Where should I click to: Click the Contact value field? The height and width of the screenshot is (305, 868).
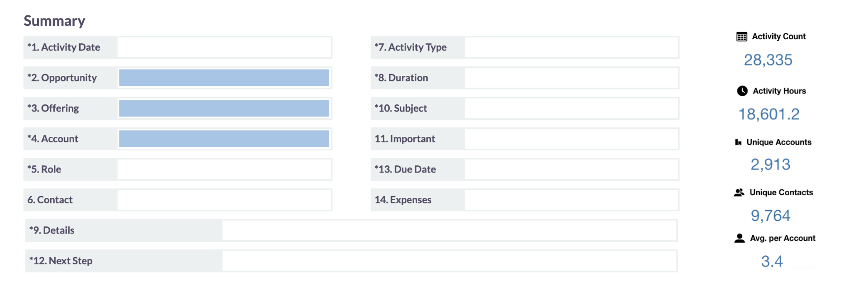(224, 200)
